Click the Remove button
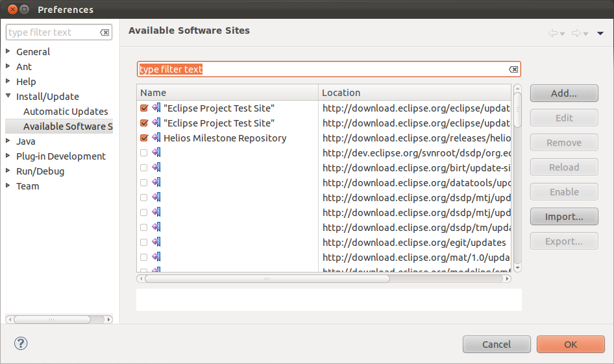The width and height of the screenshot is (614, 364). point(564,143)
